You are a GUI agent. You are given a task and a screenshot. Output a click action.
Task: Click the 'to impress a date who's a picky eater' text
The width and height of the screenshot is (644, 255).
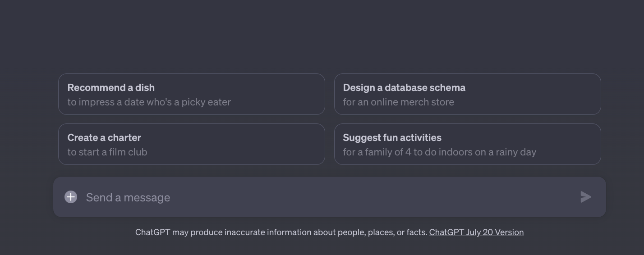tap(149, 102)
